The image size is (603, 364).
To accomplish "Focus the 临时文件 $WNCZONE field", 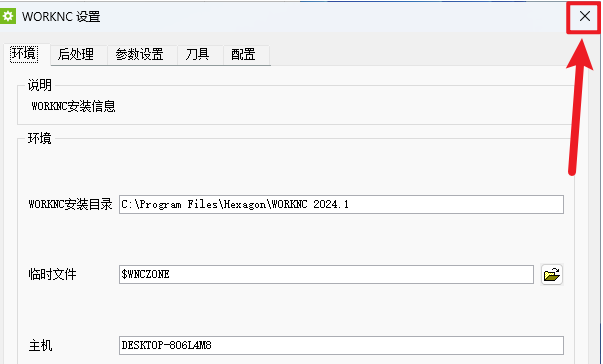I will tap(326, 274).
